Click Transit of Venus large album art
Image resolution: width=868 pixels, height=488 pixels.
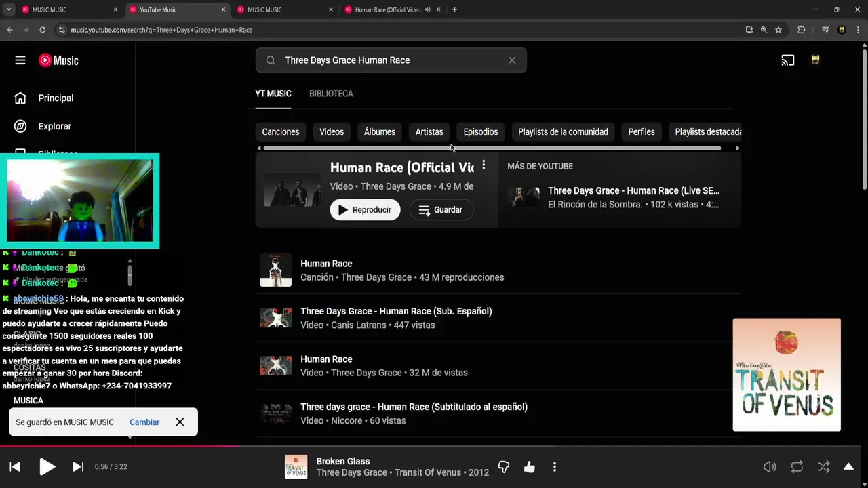point(787,375)
